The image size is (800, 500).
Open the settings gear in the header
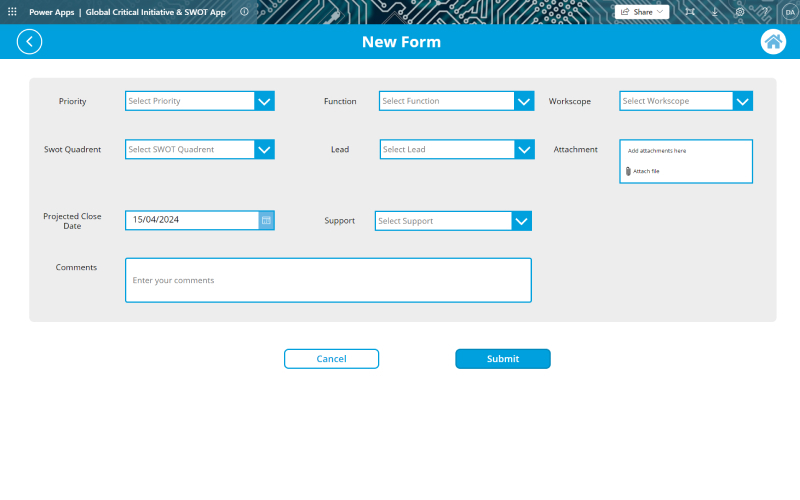740,12
